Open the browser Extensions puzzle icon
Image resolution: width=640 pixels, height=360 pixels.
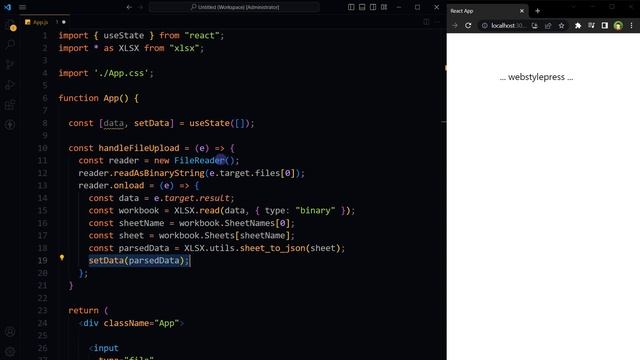coord(578,26)
